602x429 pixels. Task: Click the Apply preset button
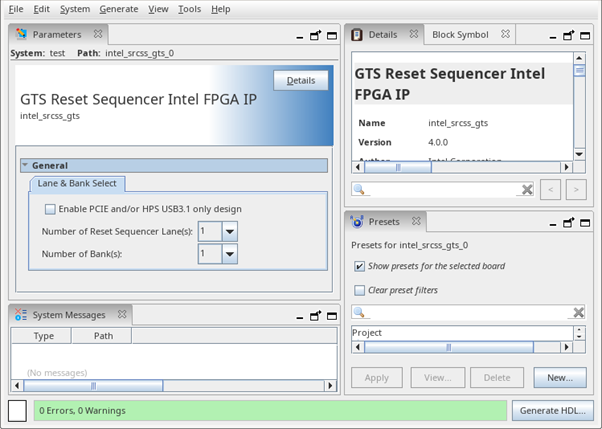(x=377, y=378)
